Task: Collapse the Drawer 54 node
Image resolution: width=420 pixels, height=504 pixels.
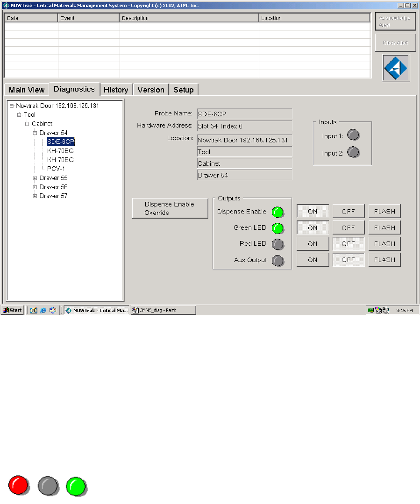Action: pyautogui.click(x=35, y=133)
